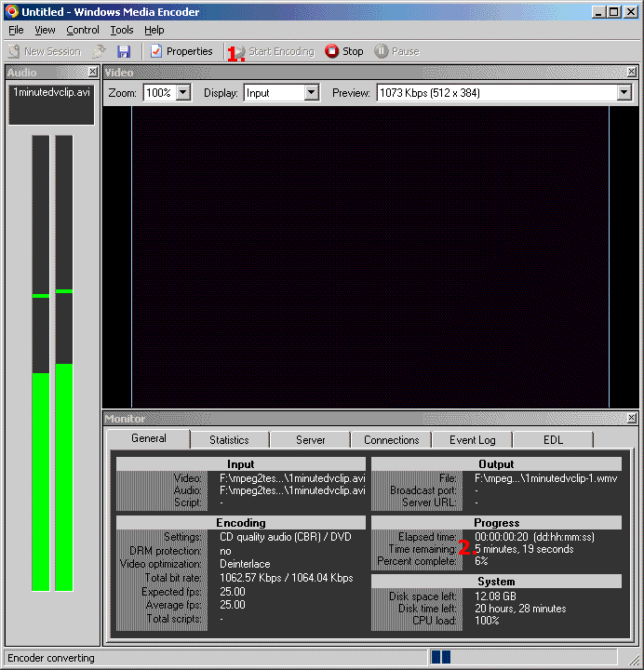The width and height of the screenshot is (644, 670).
Task: Close the Audio panel
Action: tap(93, 72)
